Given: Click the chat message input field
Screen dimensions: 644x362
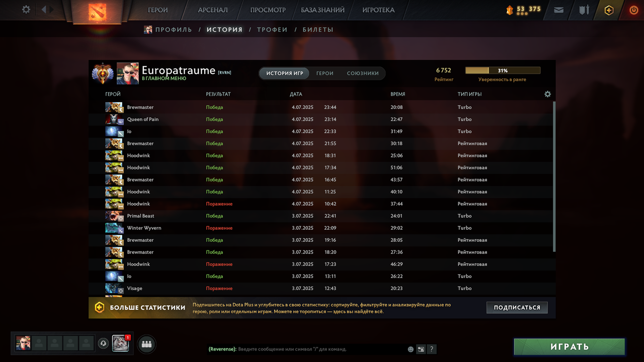Looking at the screenshot, I should pos(321,349).
